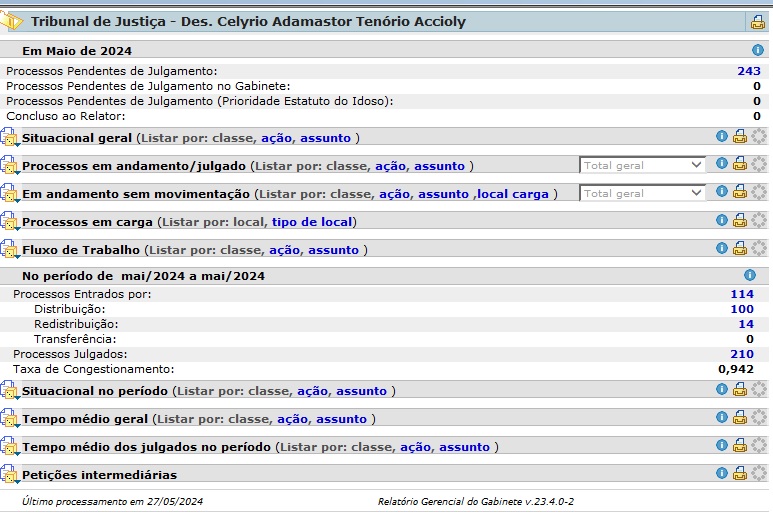Expand Petições intermediárias via its left icon

point(10,475)
